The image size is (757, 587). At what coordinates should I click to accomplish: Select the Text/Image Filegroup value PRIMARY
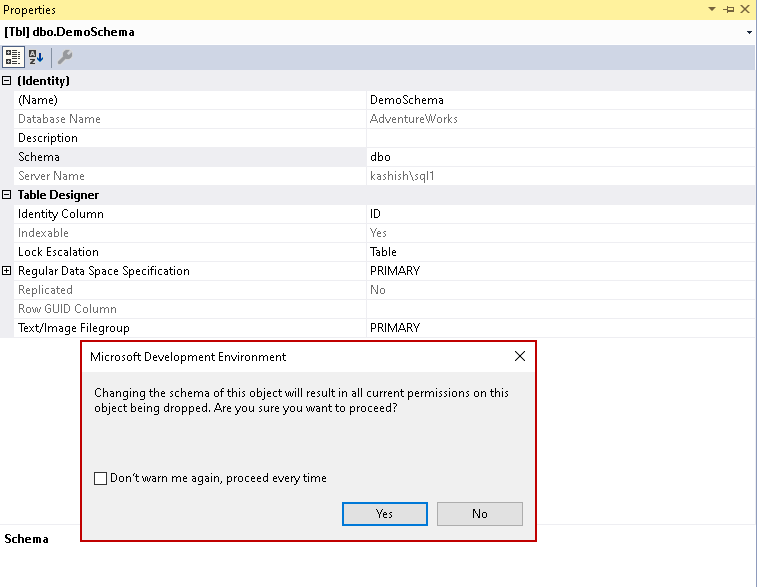tap(395, 328)
